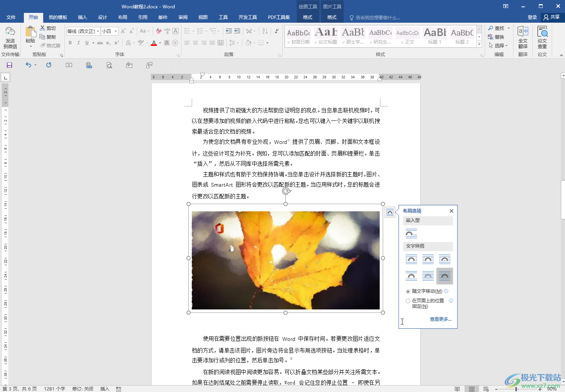Select the Tight text wrapping icon
Viewport: 565px width, 392px height.
[428, 259]
